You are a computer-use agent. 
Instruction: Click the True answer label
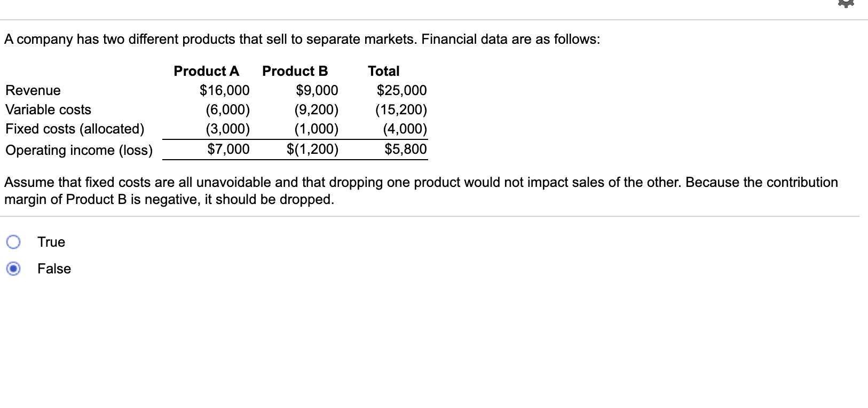(x=51, y=242)
